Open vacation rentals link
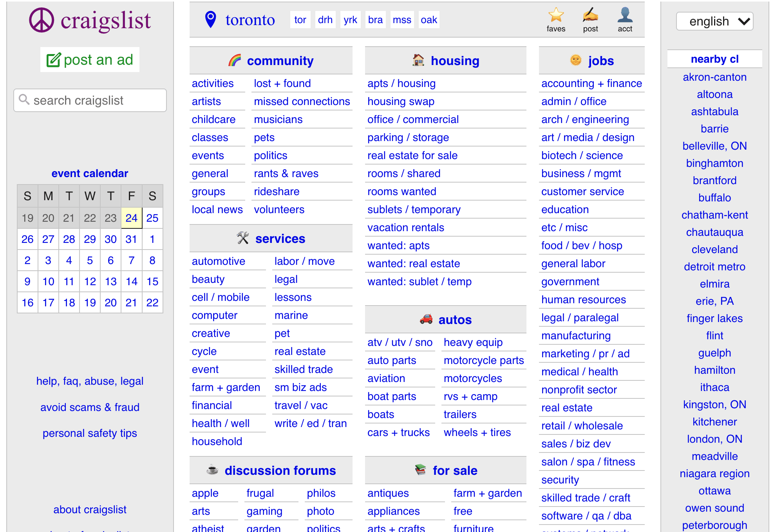Image resolution: width=774 pixels, height=532 pixels. pyautogui.click(x=406, y=227)
